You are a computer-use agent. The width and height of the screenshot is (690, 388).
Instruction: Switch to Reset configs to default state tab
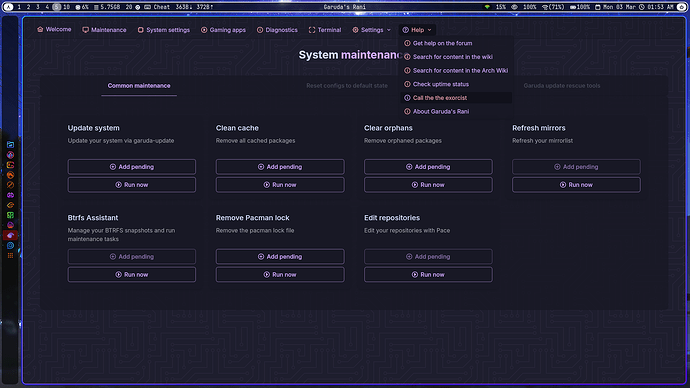(x=347, y=86)
